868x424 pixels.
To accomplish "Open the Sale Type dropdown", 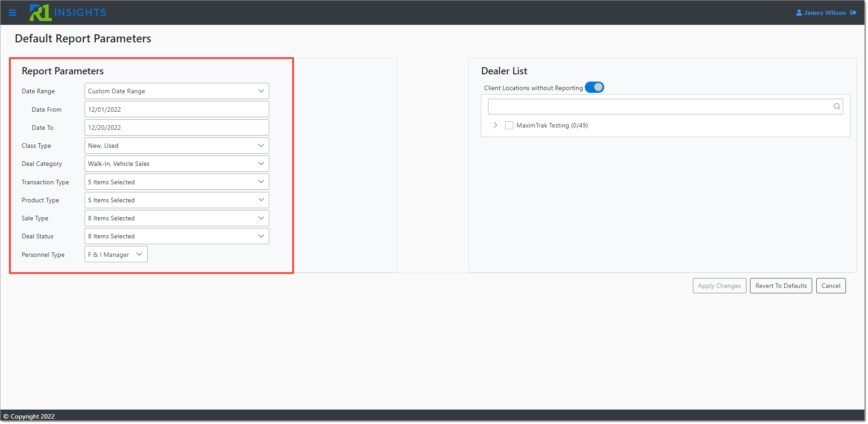I will tap(177, 218).
